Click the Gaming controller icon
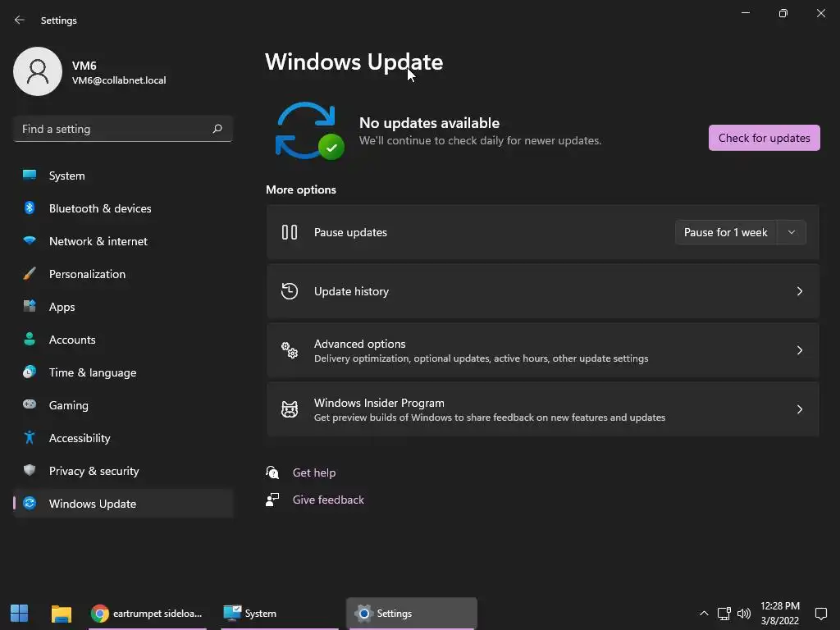Image resolution: width=840 pixels, height=630 pixels. pos(30,404)
